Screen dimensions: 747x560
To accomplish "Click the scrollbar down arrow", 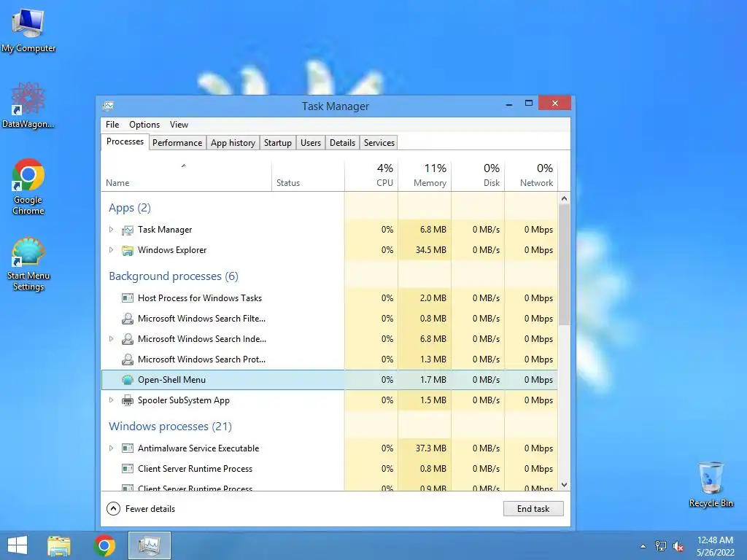I will tap(564, 485).
